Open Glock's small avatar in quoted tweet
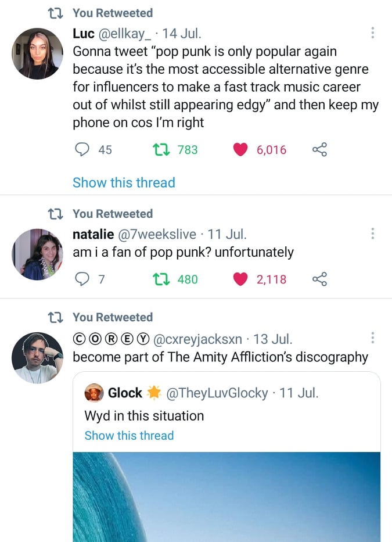The height and width of the screenshot is (542, 392). coord(94,393)
